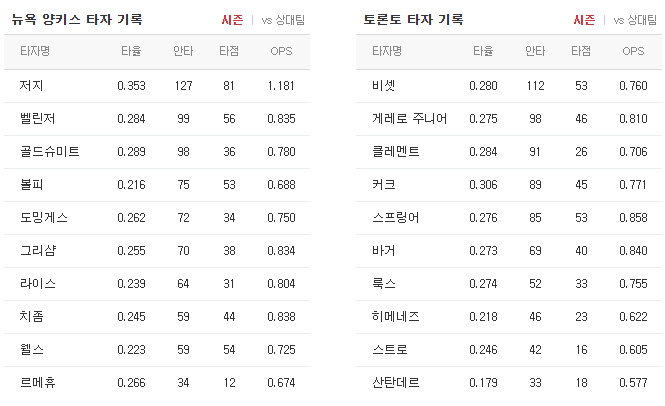Select the 게레로 주니어 batter row
The height and width of the screenshot is (406, 665).
509,119
